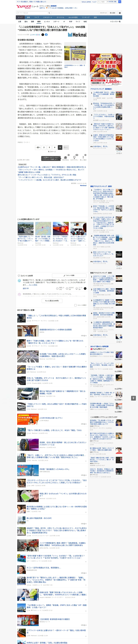
Task: Share the article on Facebook
Action: 46,35
